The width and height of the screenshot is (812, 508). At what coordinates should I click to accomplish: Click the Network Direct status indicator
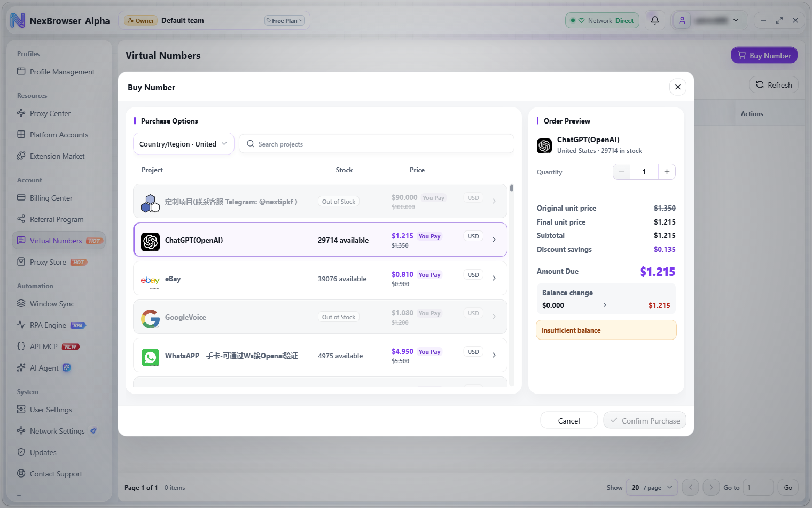(x=602, y=20)
